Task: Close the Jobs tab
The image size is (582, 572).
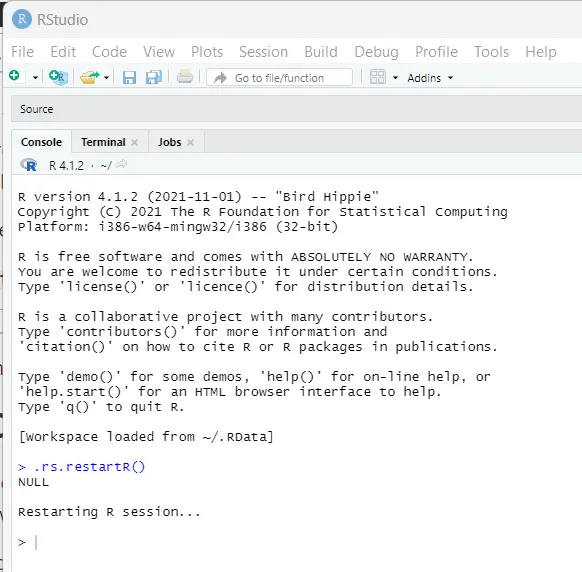Action: [x=191, y=142]
